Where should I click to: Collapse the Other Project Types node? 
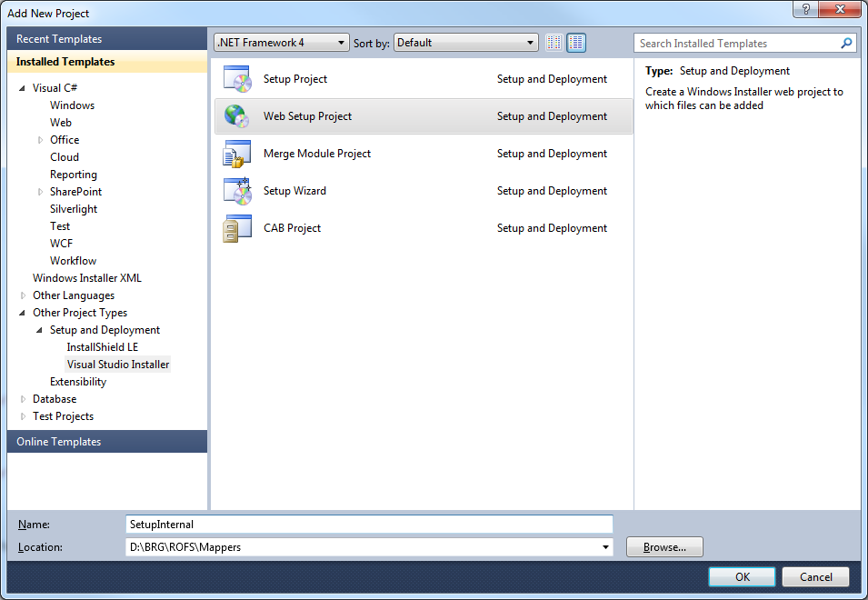(x=22, y=314)
